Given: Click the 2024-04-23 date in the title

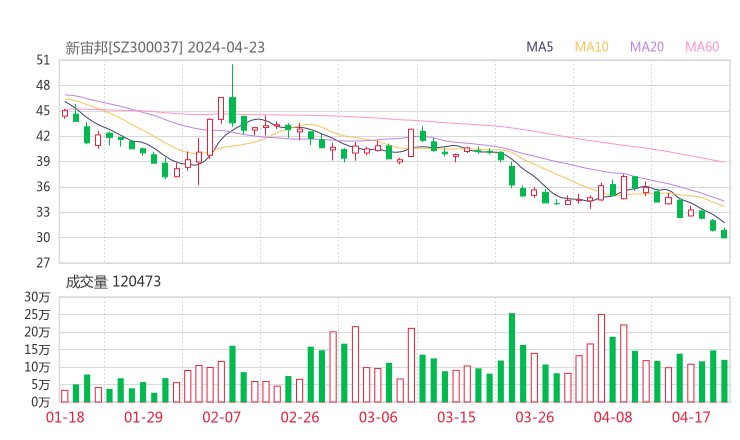Looking at the screenshot, I should pos(226,48).
